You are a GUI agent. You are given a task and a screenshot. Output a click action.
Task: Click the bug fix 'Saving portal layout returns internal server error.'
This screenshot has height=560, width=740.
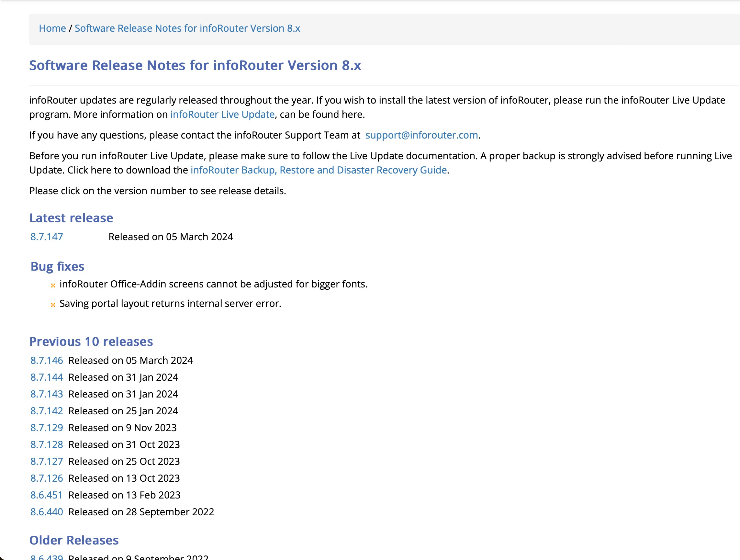pos(170,303)
